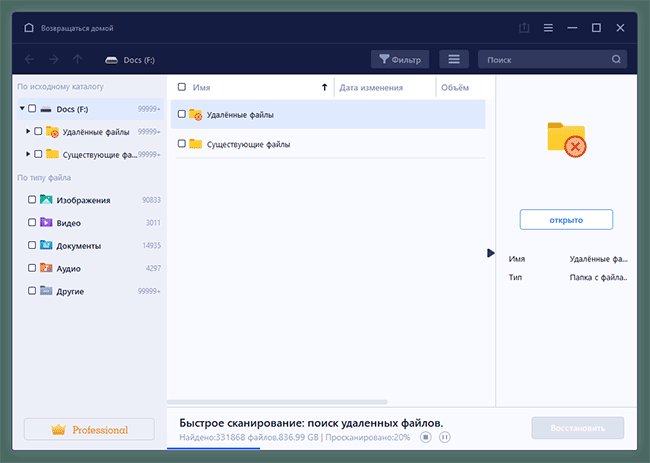Click the search magnifier icon
The image size is (650, 463).
coord(616,59)
